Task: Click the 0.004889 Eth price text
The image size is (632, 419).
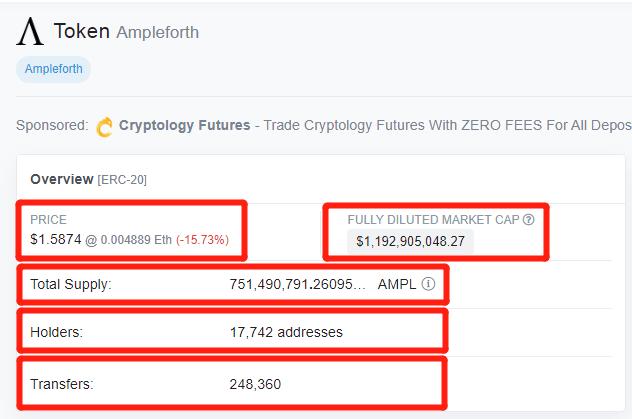Action: [136, 240]
